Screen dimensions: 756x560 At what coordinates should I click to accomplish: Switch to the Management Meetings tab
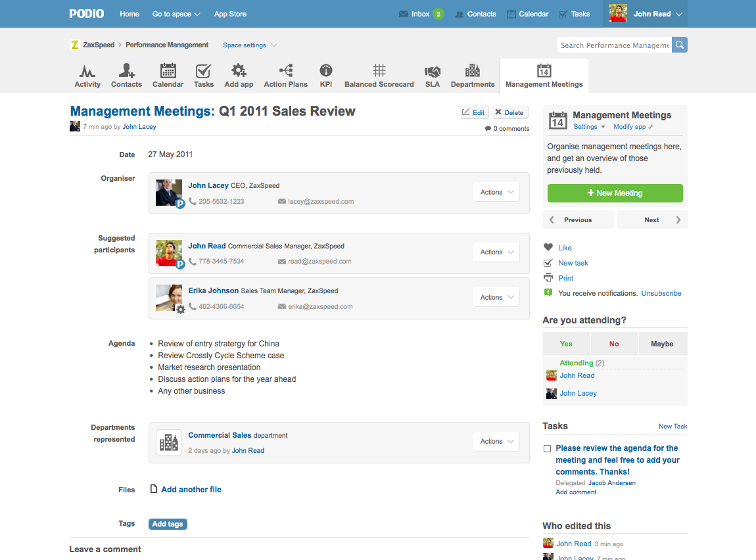point(544,76)
